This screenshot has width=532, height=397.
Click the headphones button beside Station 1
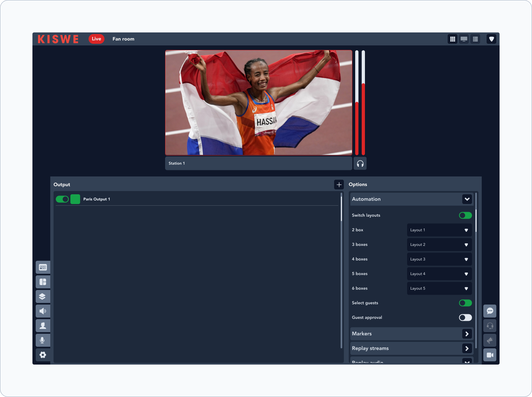[360, 163]
